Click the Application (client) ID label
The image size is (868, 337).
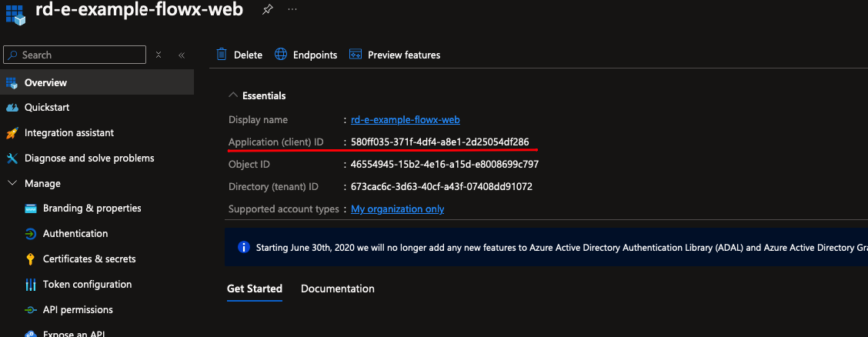click(x=276, y=142)
